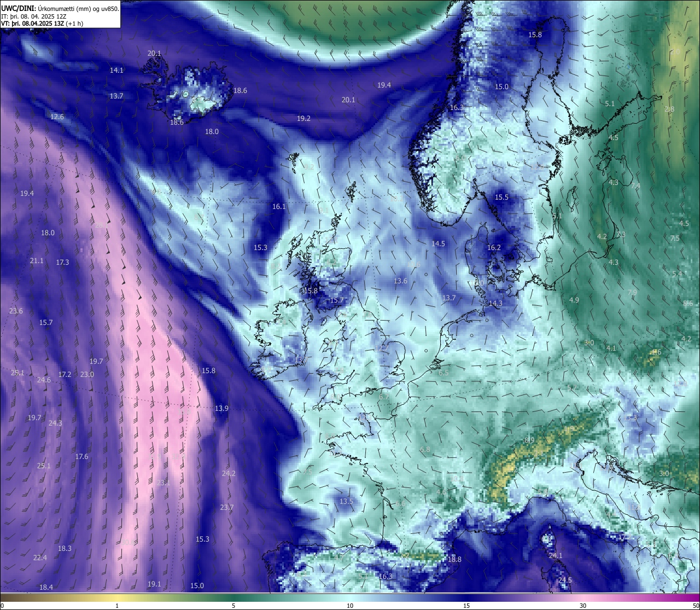Select the 6.8 value over France
This screenshot has width=700, height=610.
click(425, 449)
